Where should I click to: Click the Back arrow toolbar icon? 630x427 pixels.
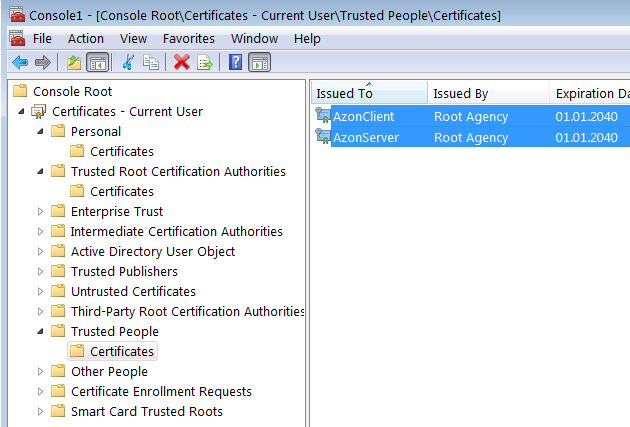(19, 62)
